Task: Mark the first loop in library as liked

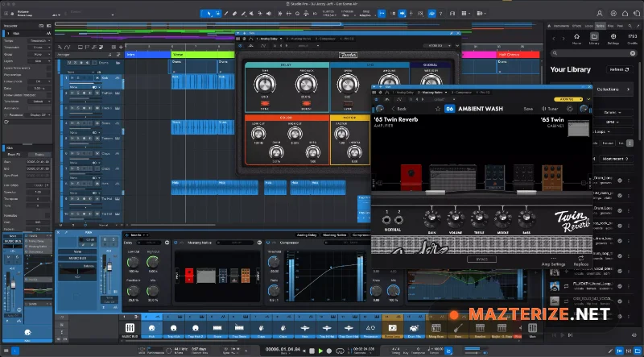Action: [x=620, y=181]
